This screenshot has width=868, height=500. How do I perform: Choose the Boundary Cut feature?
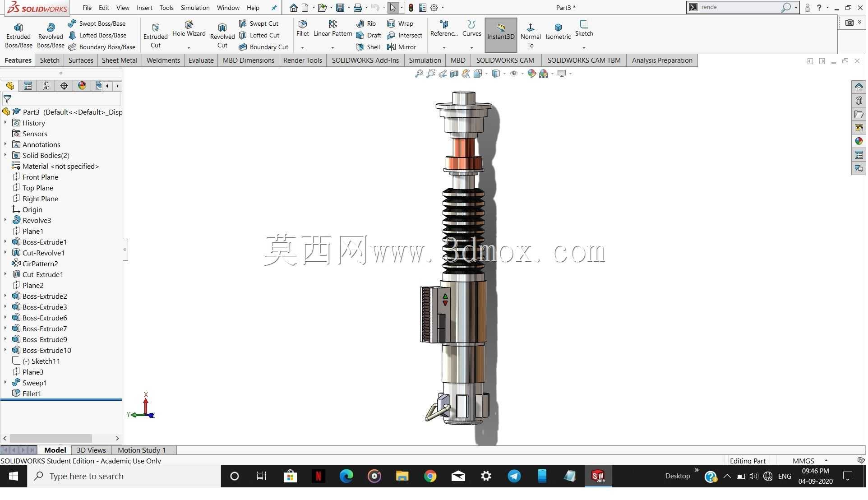tap(263, 47)
